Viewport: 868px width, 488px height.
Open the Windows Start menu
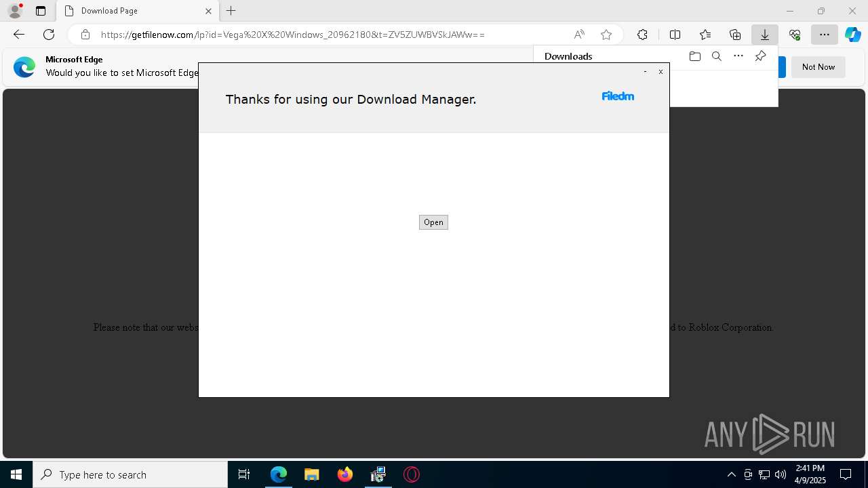(16, 474)
